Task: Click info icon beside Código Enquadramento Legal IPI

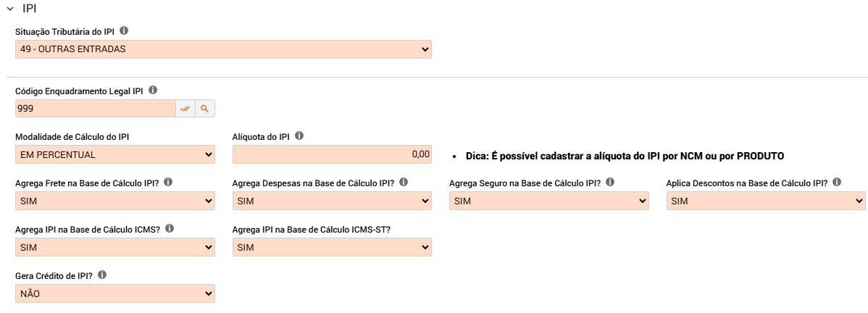Action: pos(153,91)
